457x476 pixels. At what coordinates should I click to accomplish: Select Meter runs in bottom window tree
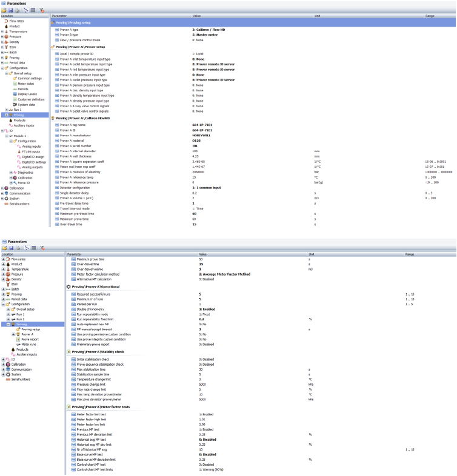pos(28,344)
